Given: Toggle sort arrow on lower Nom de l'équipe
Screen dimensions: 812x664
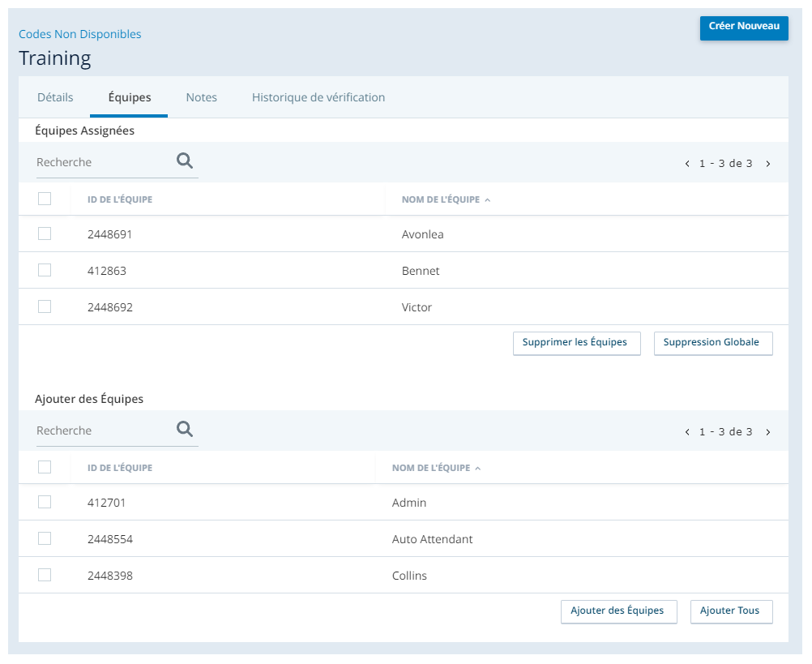Looking at the screenshot, I should [x=478, y=469].
